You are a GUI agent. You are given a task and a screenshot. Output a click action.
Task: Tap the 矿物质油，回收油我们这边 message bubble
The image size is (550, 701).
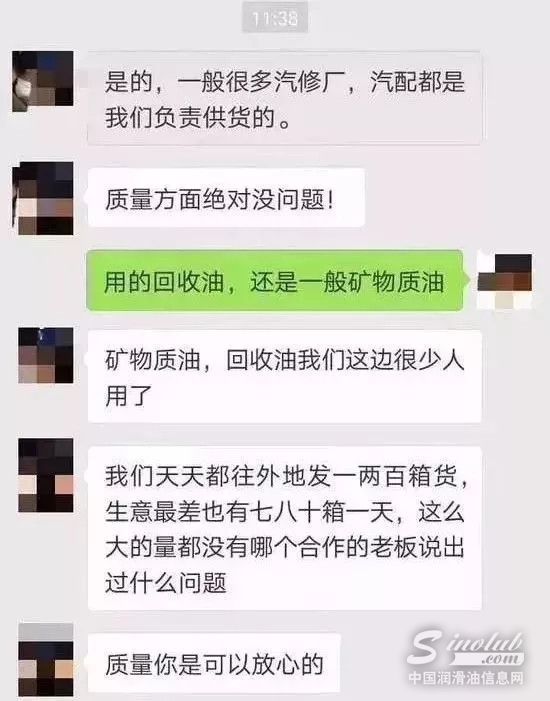(284, 376)
